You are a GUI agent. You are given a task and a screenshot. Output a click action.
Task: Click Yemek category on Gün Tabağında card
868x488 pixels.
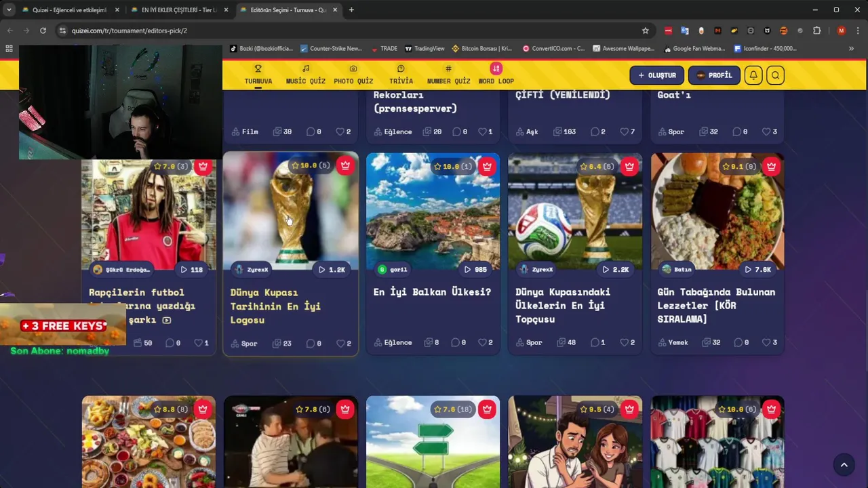673,342
